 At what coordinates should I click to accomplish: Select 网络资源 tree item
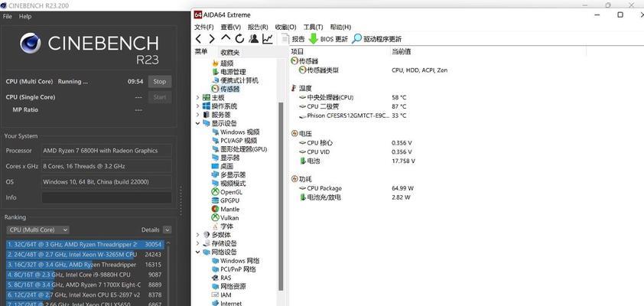click(229, 286)
